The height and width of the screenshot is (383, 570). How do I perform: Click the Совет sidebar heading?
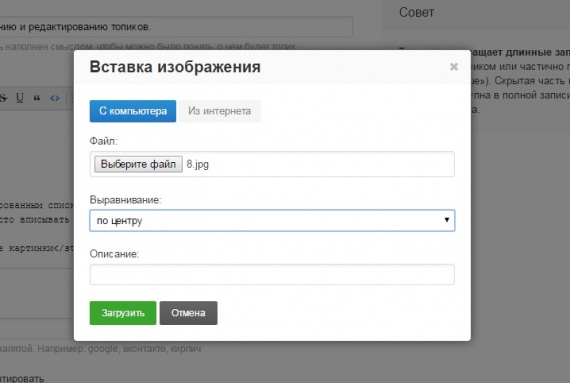pyautogui.click(x=417, y=12)
